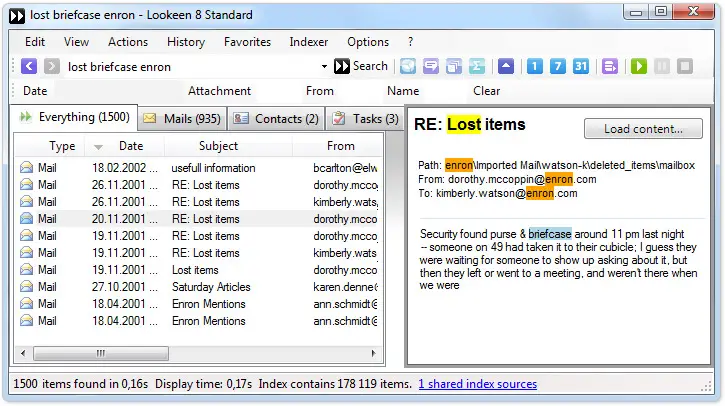Switch to the Tasks (3) tab
Image resolution: width=725 pixels, height=406 pixels.
[365, 119]
